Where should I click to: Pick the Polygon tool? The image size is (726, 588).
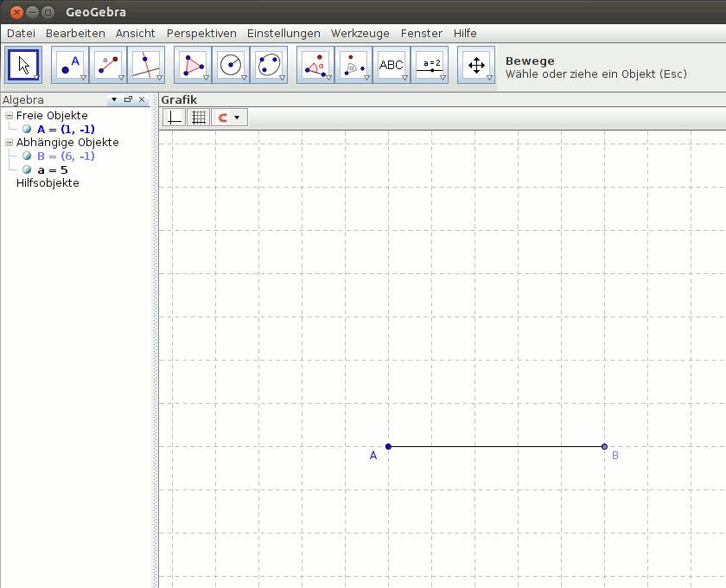pos(193,65)
